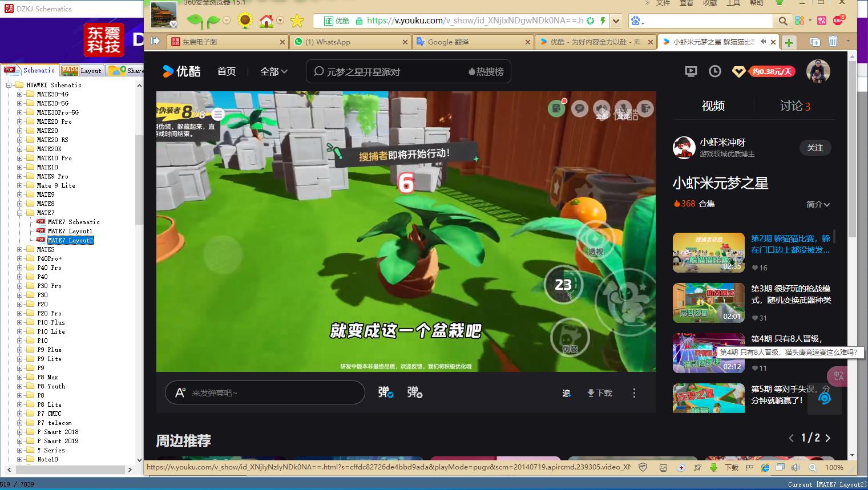Click the search magnifier in browser search box
Screen dimensions: 868x490
pyautogui.click(x=783, y=21)
